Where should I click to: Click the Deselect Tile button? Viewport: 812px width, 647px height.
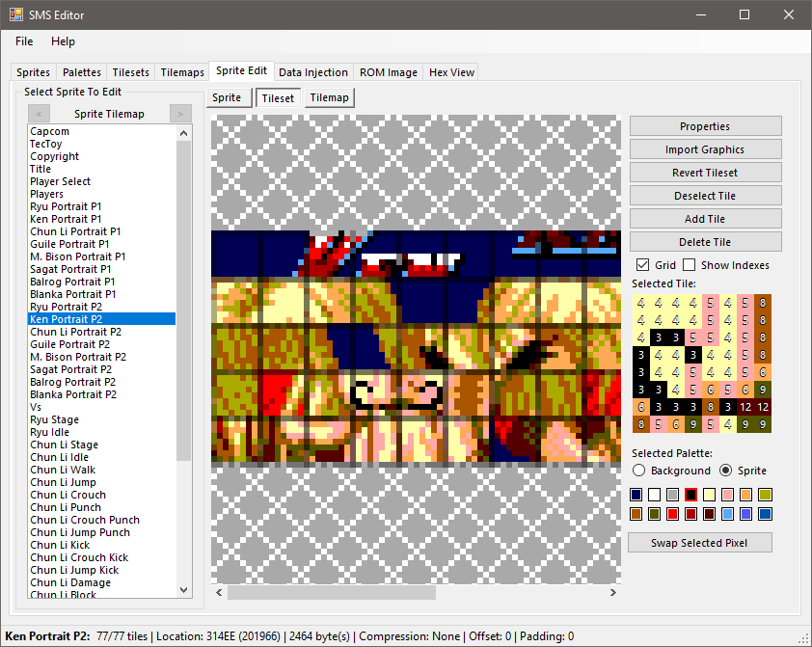pos(705,196)
